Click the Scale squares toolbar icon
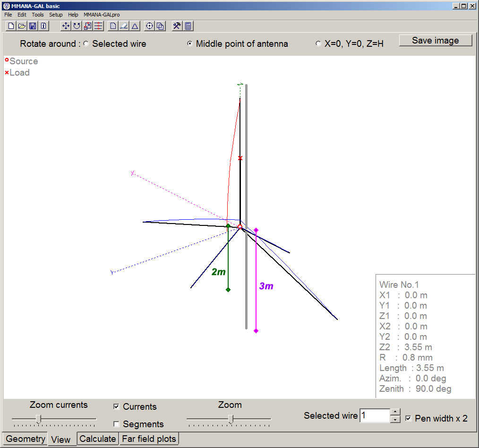 (88, 26)
